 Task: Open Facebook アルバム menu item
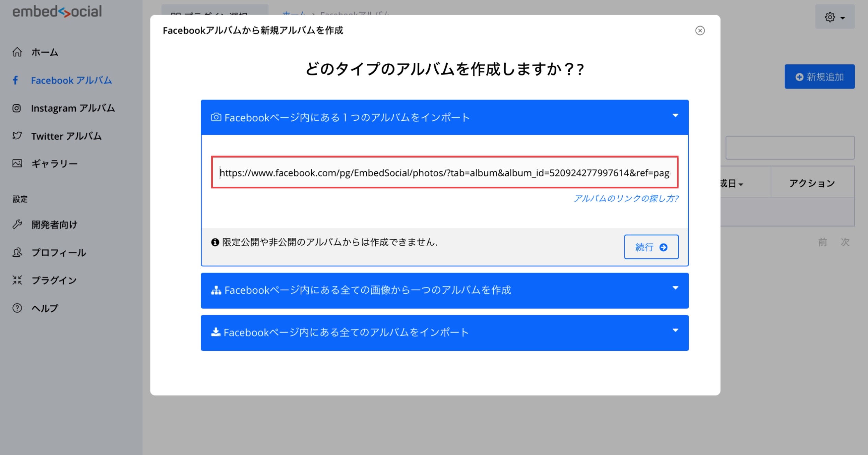(x=71, y=80)
